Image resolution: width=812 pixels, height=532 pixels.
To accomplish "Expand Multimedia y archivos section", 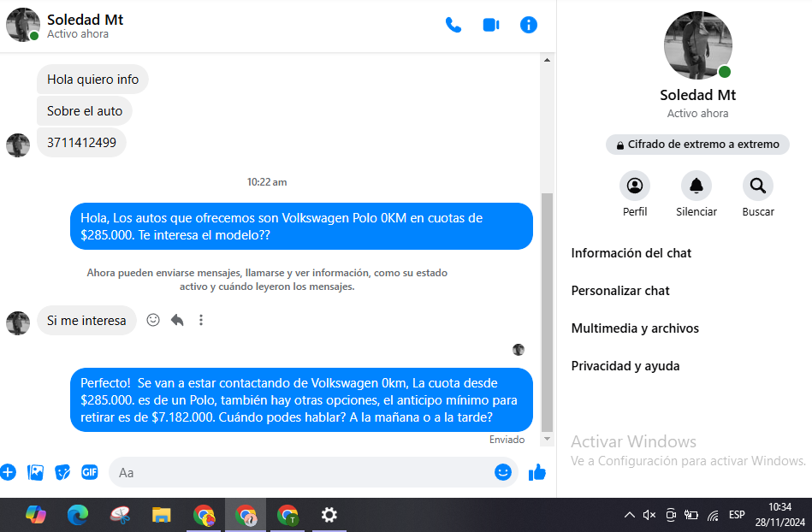I will [635, 328].
